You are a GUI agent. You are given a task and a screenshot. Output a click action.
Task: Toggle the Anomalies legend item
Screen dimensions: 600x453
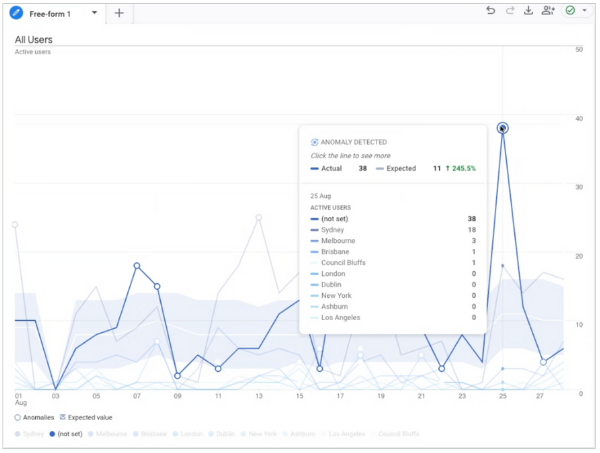tap(34, 417)
